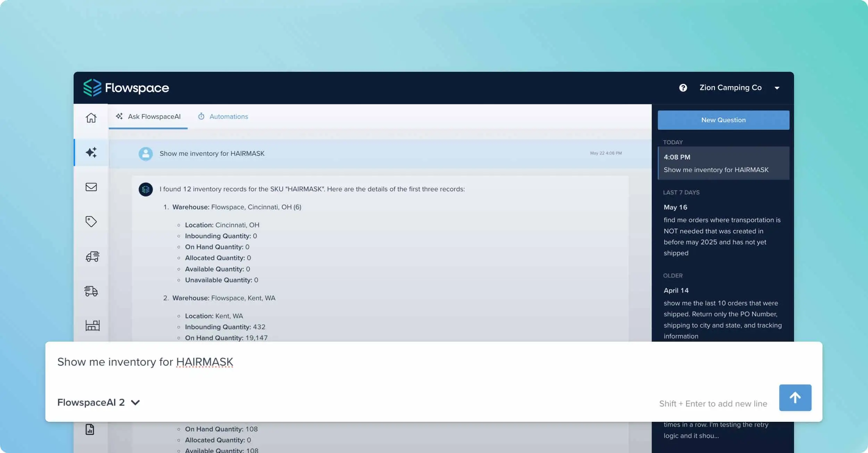Open the Reports document chart icon
This screenshot has width=868, height=453.
click(90, 429)
